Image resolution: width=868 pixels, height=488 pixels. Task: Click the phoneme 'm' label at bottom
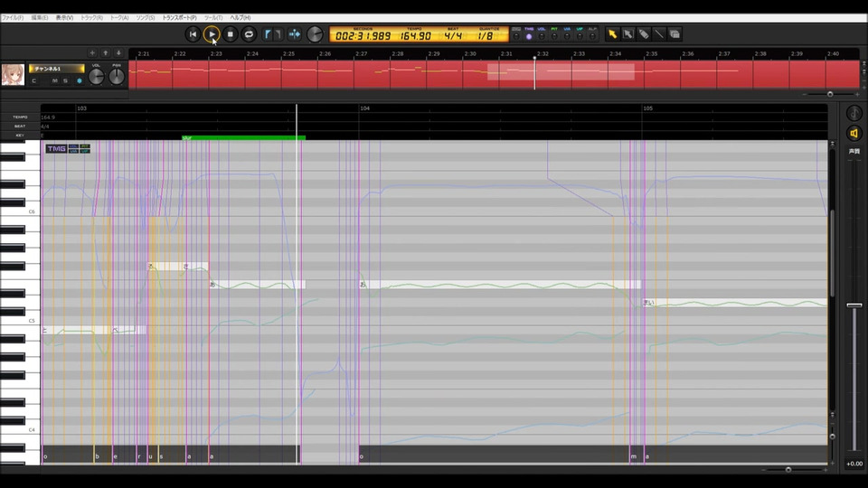click(633, 456)
